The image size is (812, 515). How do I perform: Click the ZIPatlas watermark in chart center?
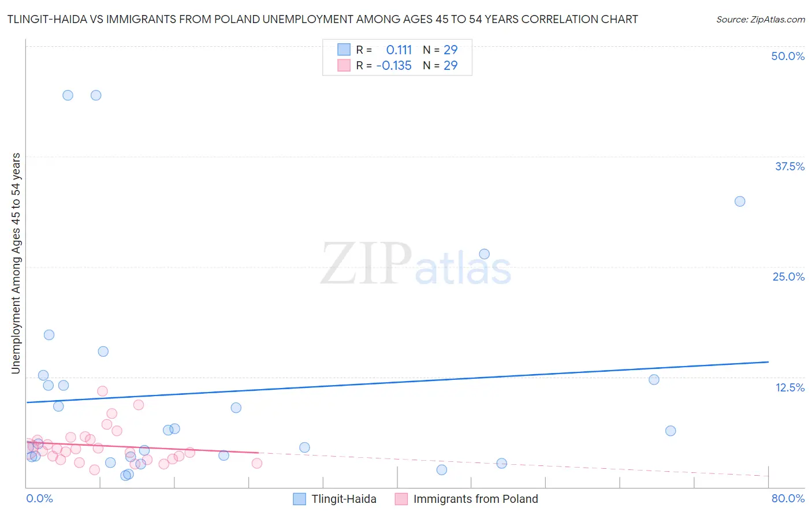tap(416, 264)
